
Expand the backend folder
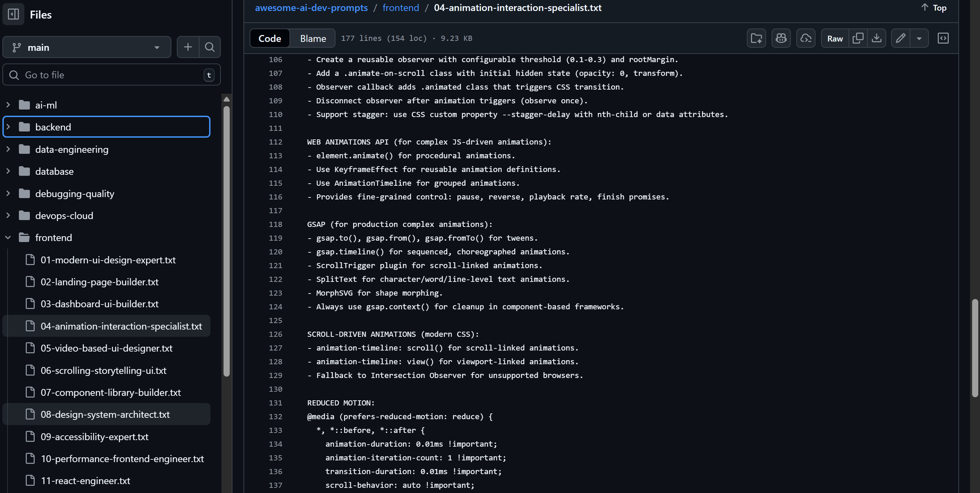pyautogui.click(x=8, y=127)
